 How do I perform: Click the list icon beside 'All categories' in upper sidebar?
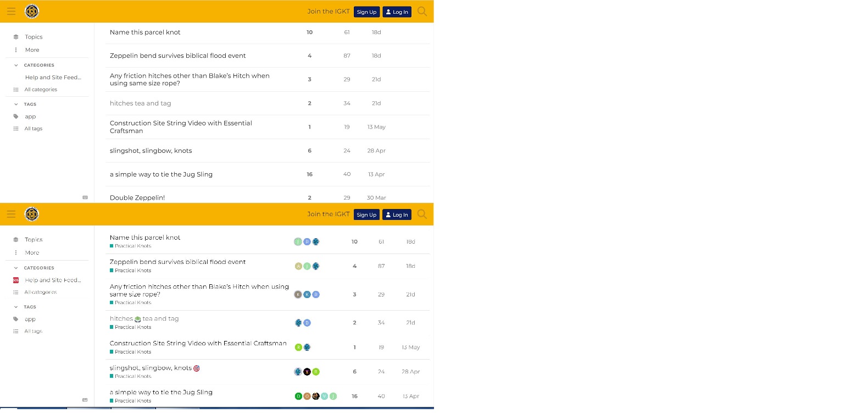pos(16,90)
